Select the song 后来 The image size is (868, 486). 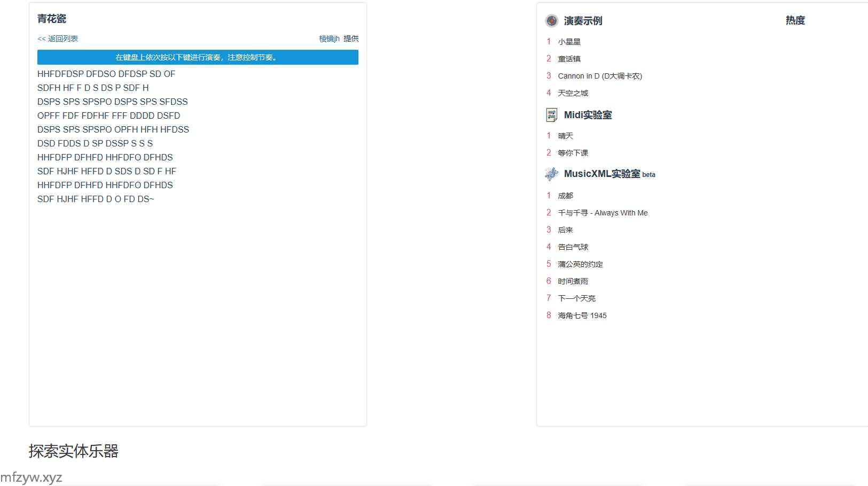pyautogui.click(x=565, y=230)
